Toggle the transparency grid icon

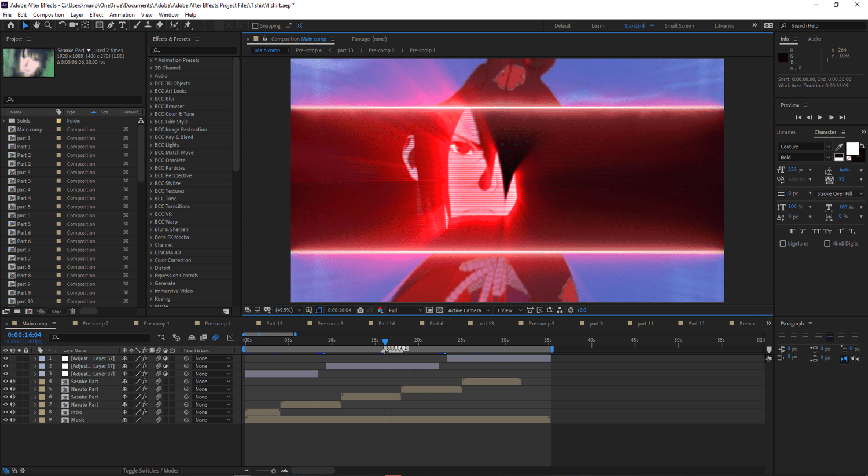pyautogui.click(x=440, y=310)
